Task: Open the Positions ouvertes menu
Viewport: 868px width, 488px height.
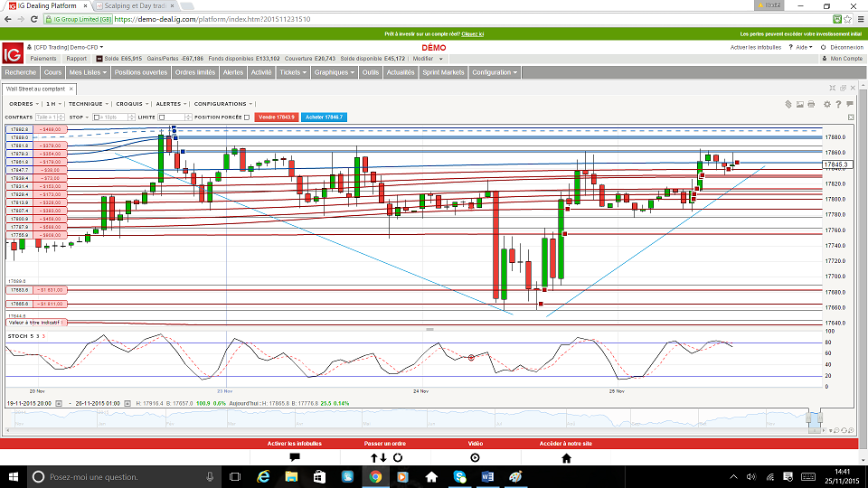Action: 141,72
